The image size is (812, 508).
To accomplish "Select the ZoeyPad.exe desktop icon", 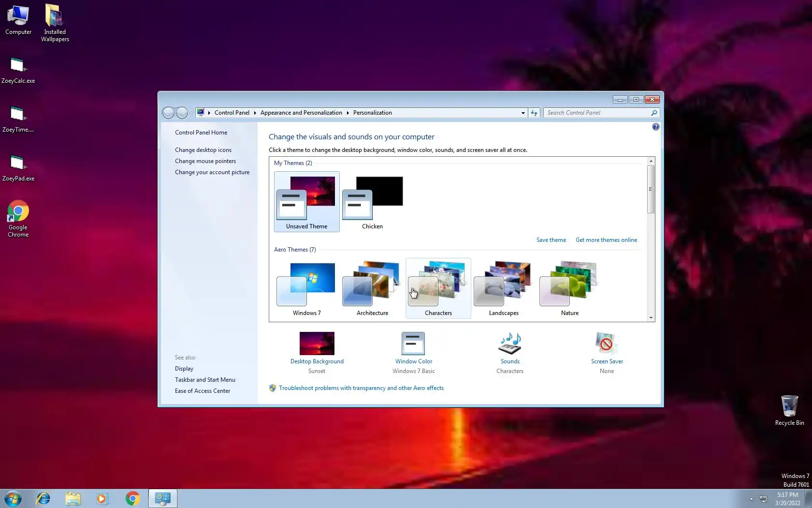I will click(x=18, y=168).
